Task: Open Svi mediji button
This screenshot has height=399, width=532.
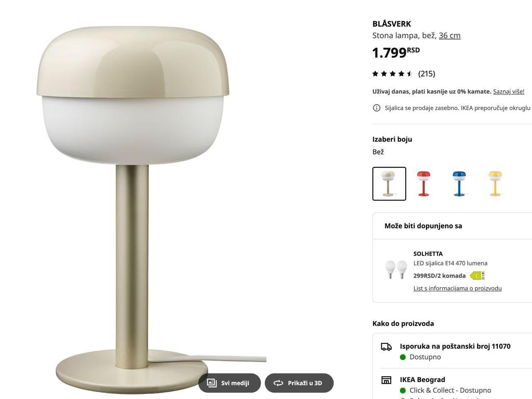Action: click(x=229, y=383)
